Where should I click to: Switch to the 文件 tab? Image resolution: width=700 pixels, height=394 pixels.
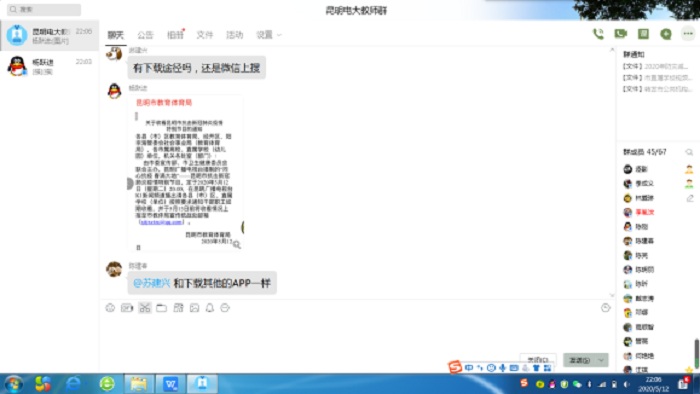click(204, 35)
